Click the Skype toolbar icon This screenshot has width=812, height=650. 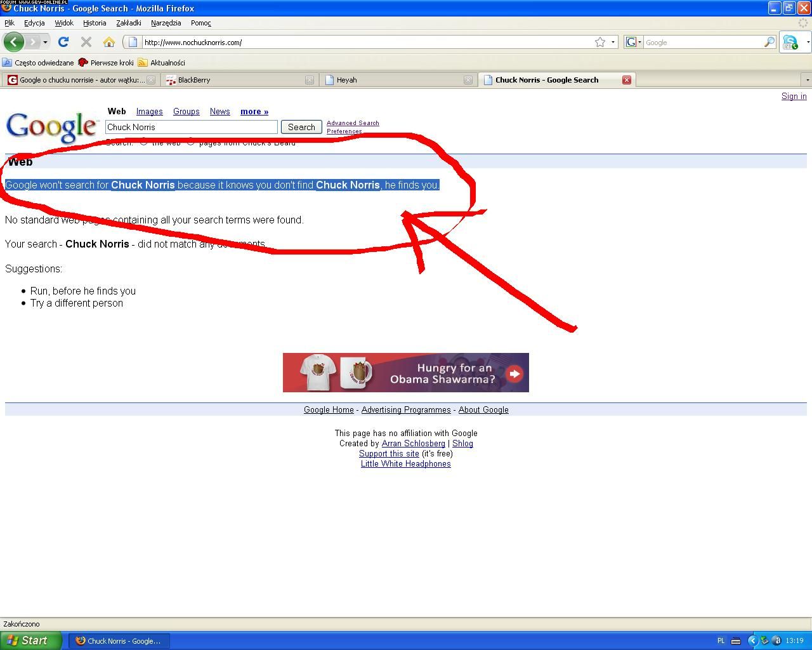[790, 43]
